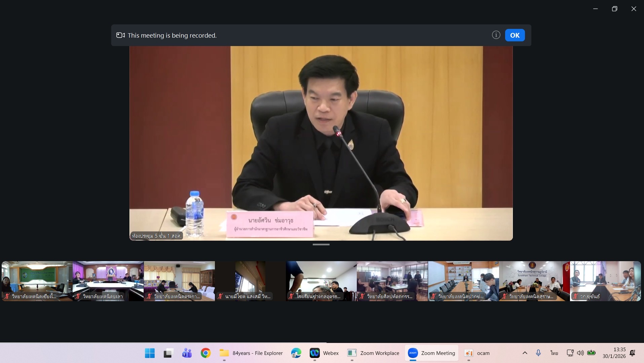Open the clock and date flyout
The width and height of the screenshot is (644, 363).
614,353
